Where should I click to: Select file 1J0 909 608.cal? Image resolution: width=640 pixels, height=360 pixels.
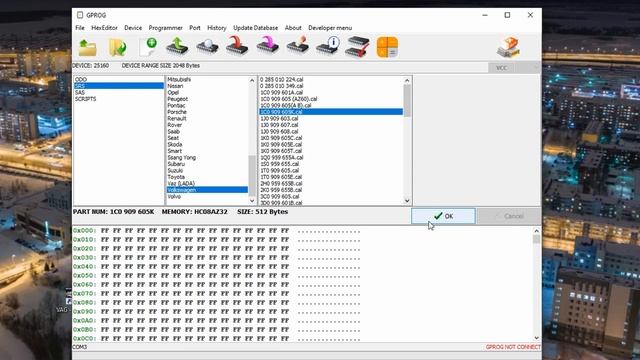click(331, 131)
